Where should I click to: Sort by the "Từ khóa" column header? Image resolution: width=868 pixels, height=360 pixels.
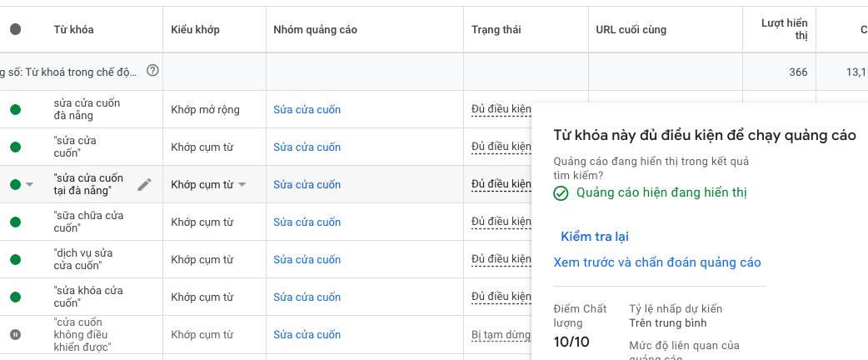[73, 30]
